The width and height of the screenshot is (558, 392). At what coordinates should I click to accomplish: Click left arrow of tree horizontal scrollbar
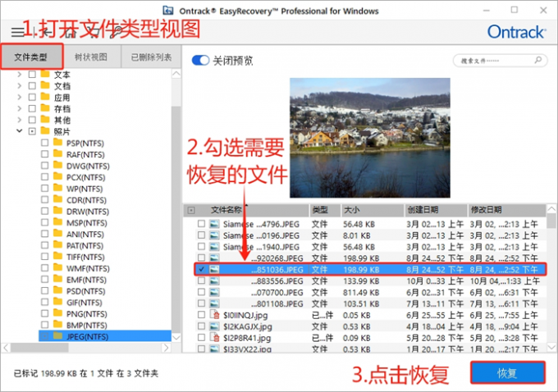tap(6, 348)
